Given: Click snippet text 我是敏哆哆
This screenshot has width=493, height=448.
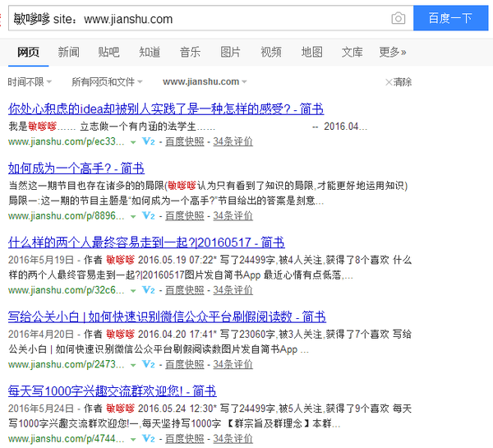Looking at the screenshot, I should click(x=33, y=127).
